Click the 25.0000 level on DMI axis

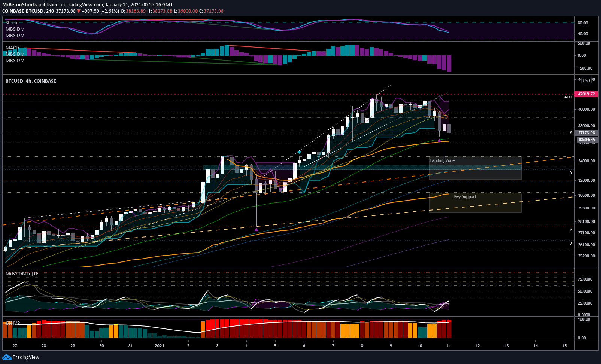[585, 303]
